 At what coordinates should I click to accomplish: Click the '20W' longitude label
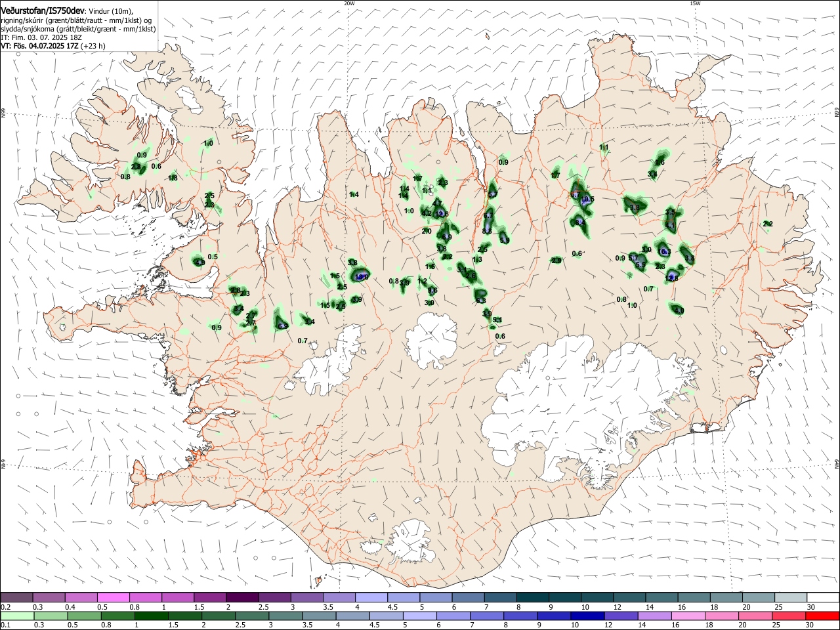pyautogui.click(x=349, y=3)
